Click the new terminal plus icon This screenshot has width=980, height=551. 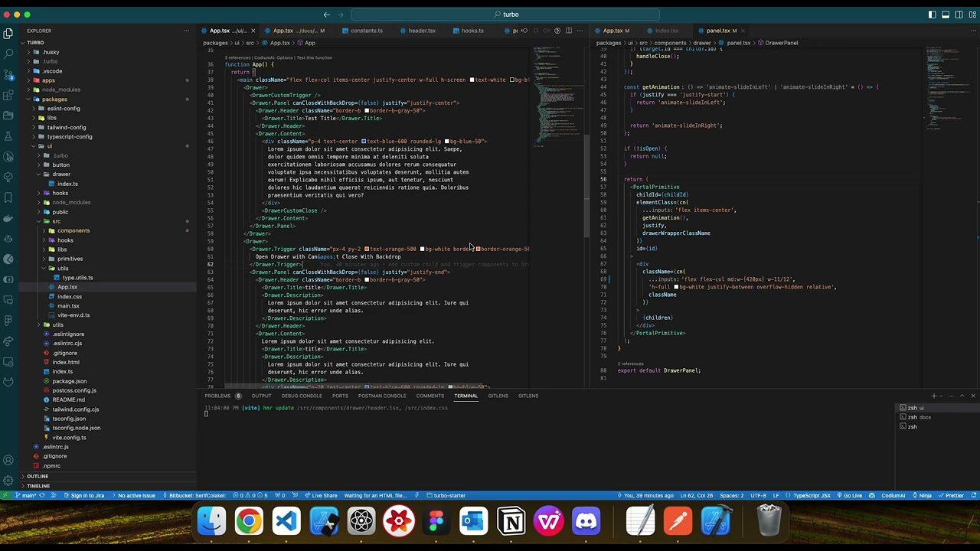point(933,396)
